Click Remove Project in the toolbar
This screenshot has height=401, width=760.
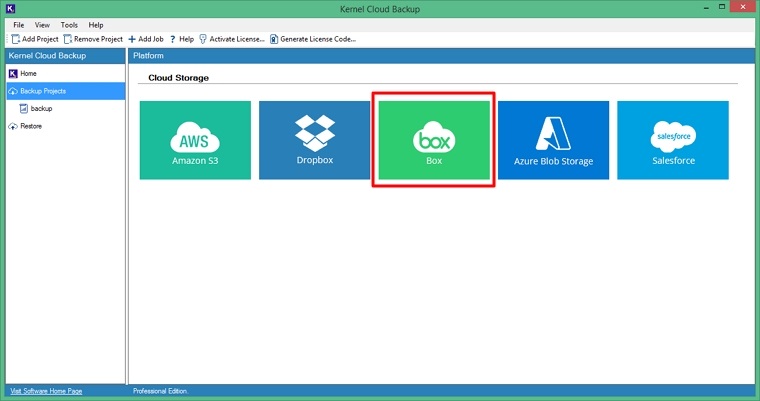[93, 39]
